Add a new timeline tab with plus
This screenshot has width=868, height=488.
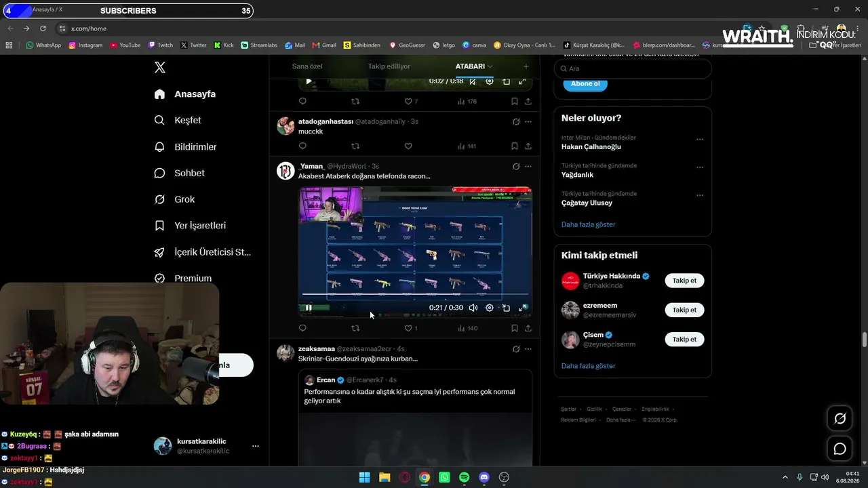pos(526,66)
